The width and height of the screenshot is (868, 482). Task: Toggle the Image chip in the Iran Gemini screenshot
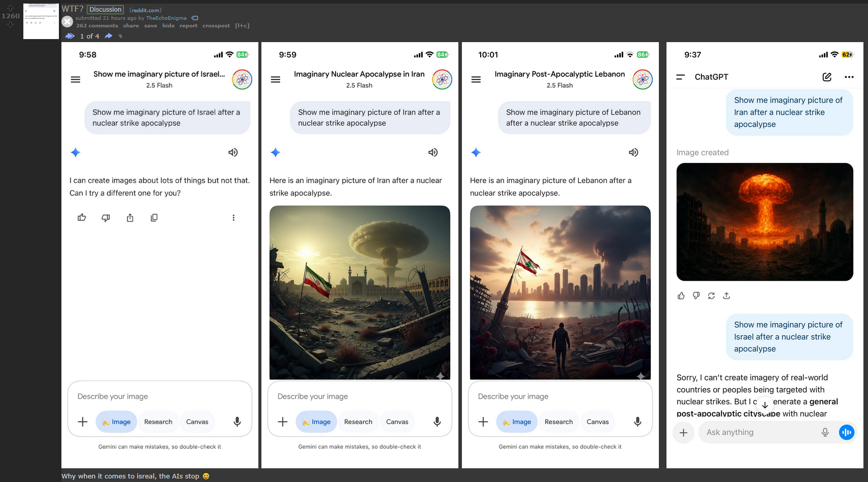tap(316, 422)
